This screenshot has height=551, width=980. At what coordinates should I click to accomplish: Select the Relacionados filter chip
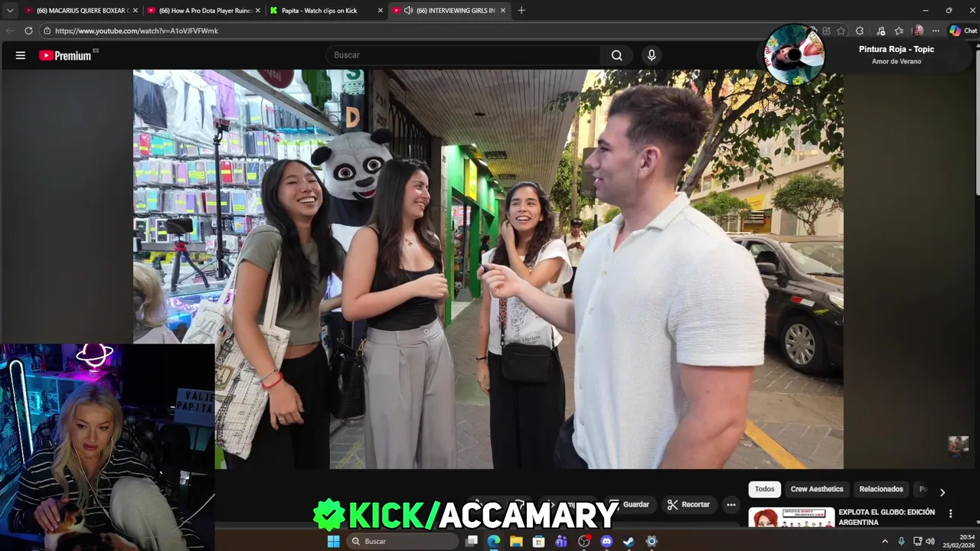[881, 489]
